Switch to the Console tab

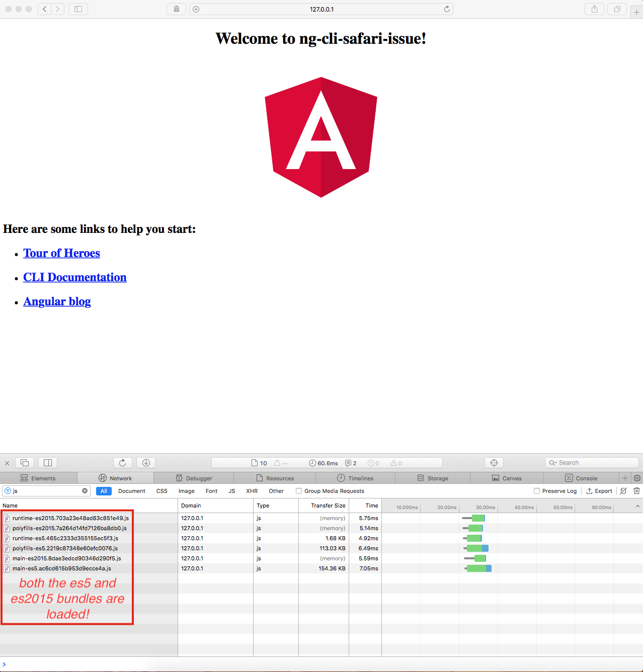pos(581,478)
